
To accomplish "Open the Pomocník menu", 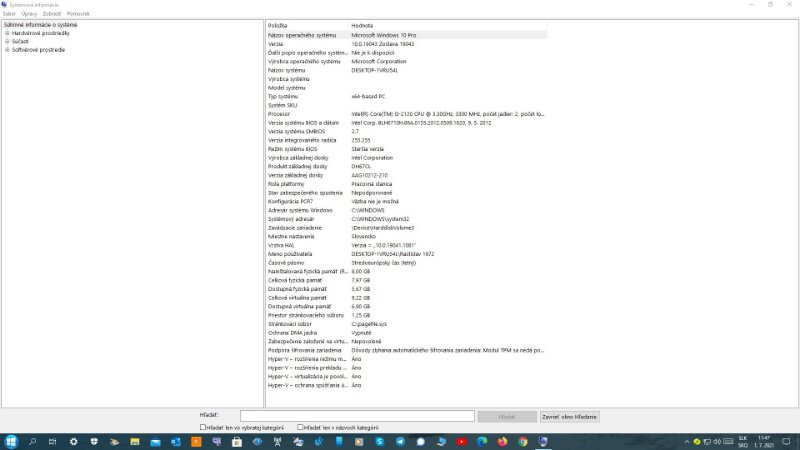I will coord(78,14).
